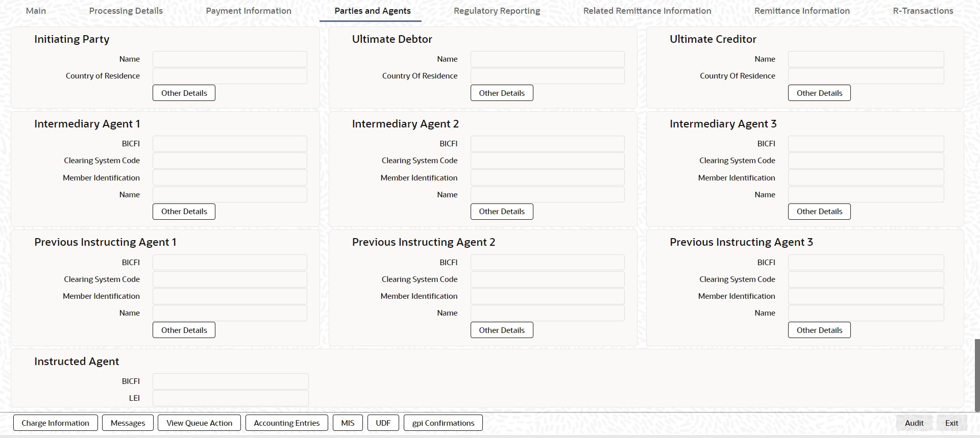Click Previous Instructing Agent 1 Clearing System Code field

click(x=230, y=279)
